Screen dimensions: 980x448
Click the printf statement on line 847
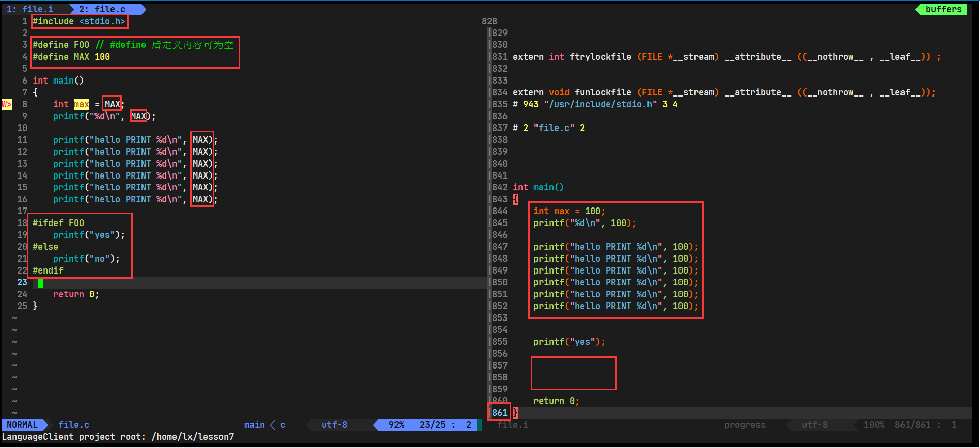(x=615, y=247)
